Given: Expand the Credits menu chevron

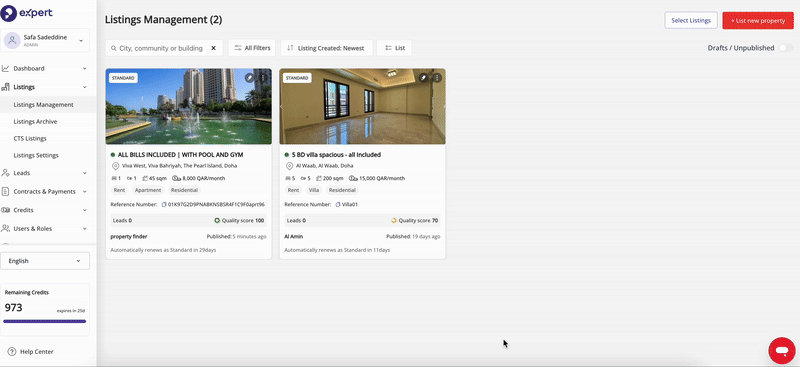Looking at the screenshot, I should coord(85,210).
